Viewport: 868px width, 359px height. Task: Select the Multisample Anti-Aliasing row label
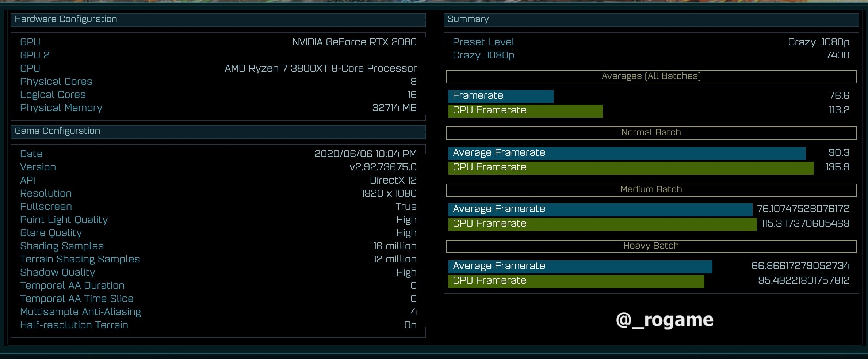tap(80, 312)
